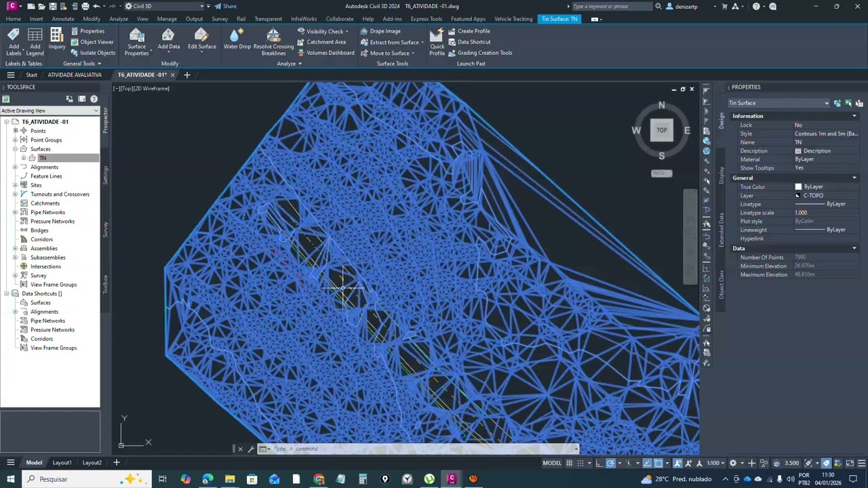Click the C-TOPO layer color swatch
The height and width of the screenshot is (488, 868).
(x=798, y=196)
